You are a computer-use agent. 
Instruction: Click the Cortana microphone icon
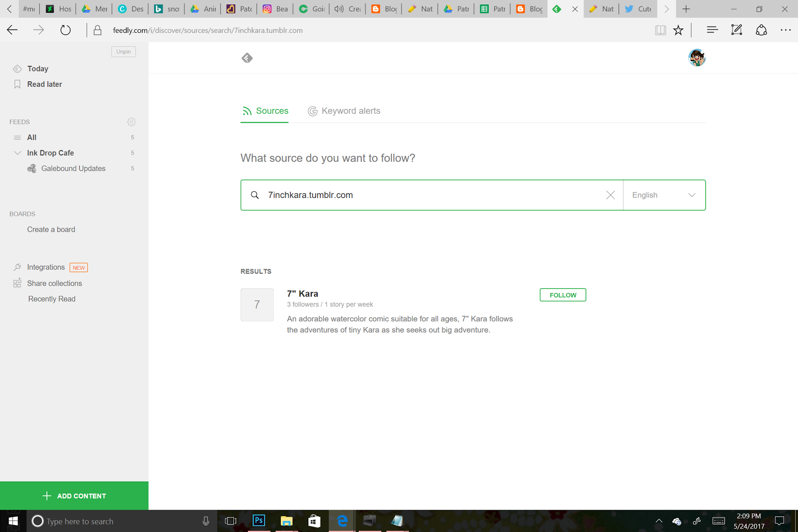(205, 521)
